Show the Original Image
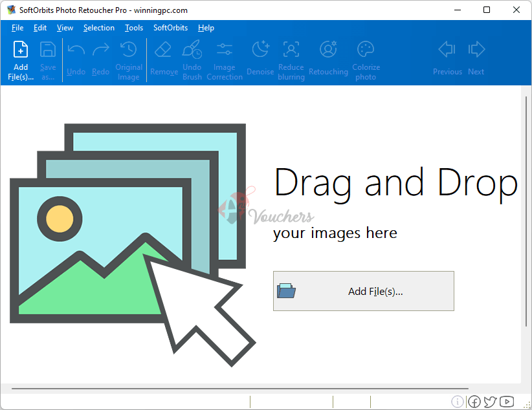 click(x=128, y=50)
